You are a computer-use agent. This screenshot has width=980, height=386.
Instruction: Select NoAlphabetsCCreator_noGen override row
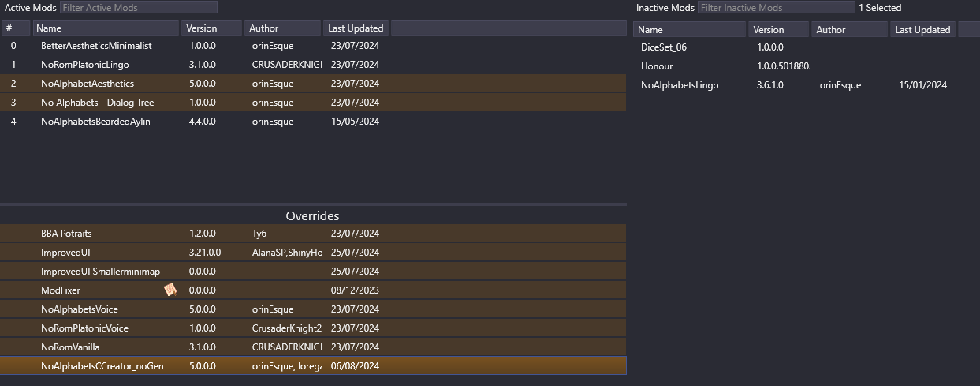click(x=314, y=366)
